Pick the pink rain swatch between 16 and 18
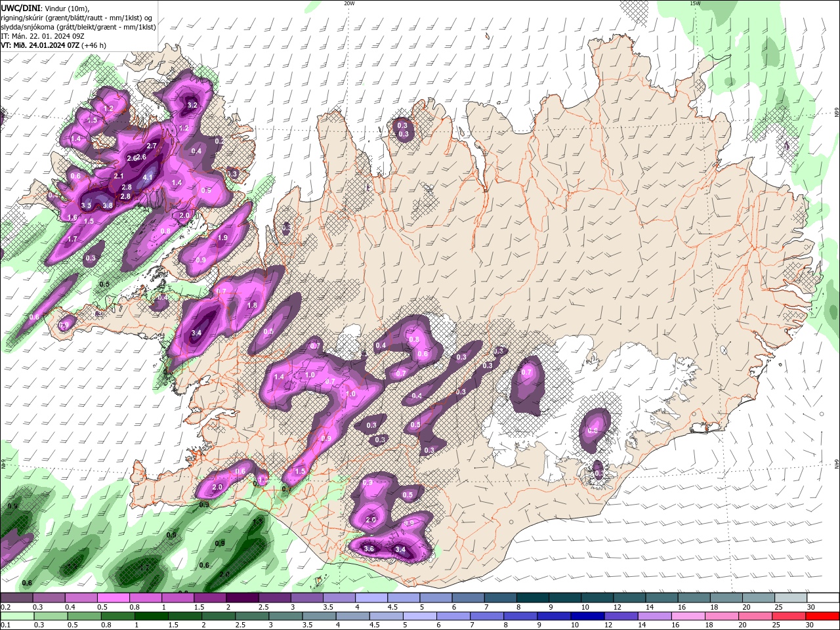The height and width of the screenshot is (630, 840). point(690,616)
